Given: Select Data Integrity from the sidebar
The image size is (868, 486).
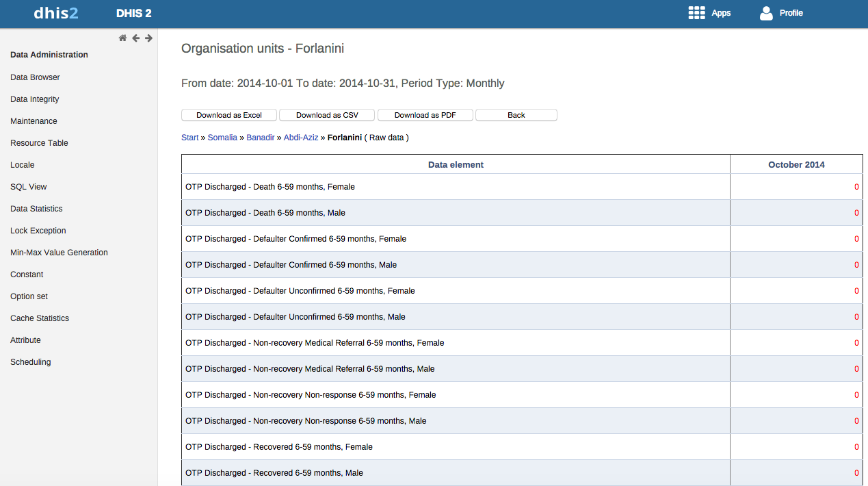Looking at the screenshot, I should (x=35, y=99).
